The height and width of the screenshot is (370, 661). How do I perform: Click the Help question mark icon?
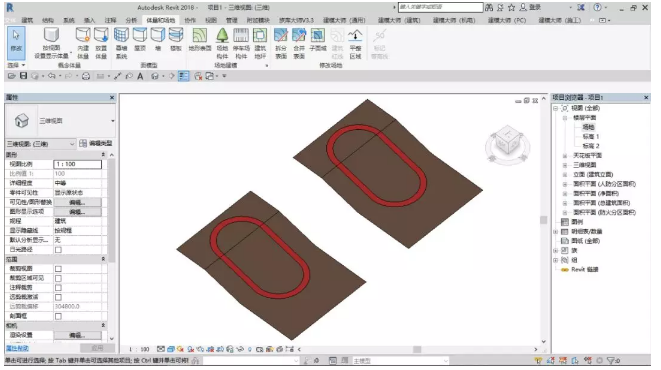click(x=597, y=7)
